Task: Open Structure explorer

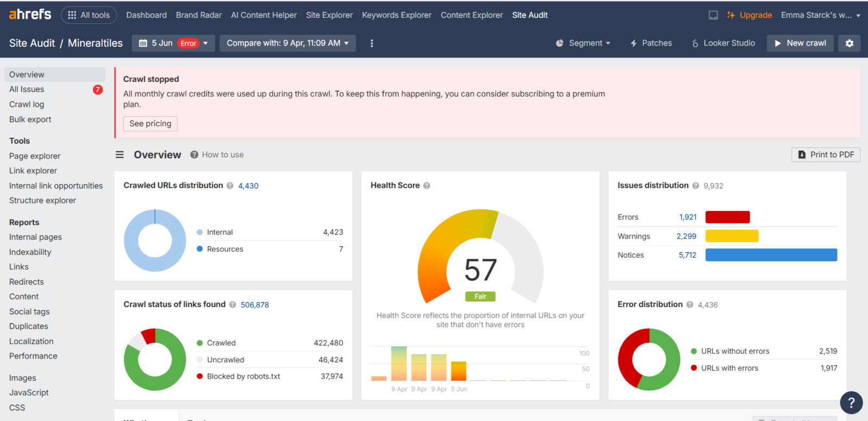Action: pos(42,200)
